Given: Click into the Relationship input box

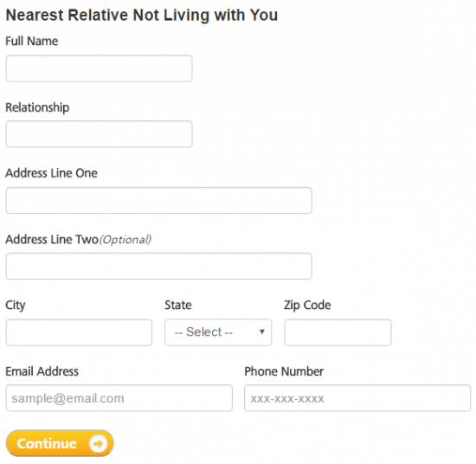Looking at the screenshot, I should pyautogui.click(x=99, y=134).
